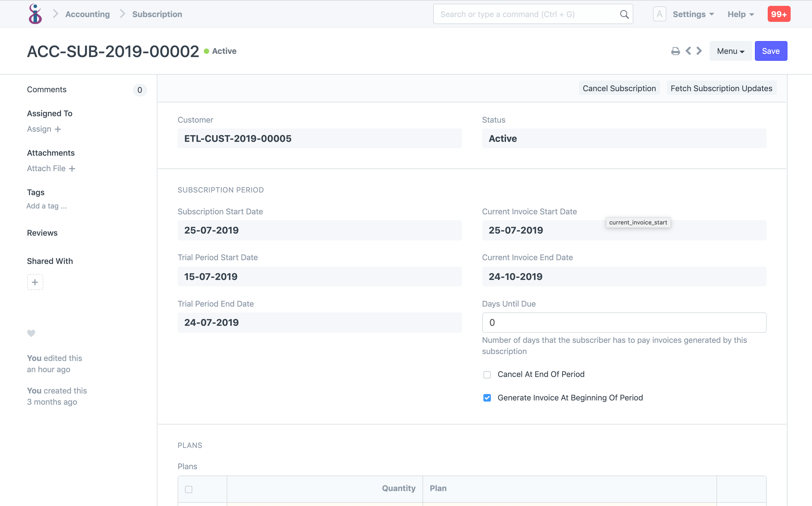The image size is (812, 506).
Task: Click the Cancel Subscription button
Action: [619, 88]
